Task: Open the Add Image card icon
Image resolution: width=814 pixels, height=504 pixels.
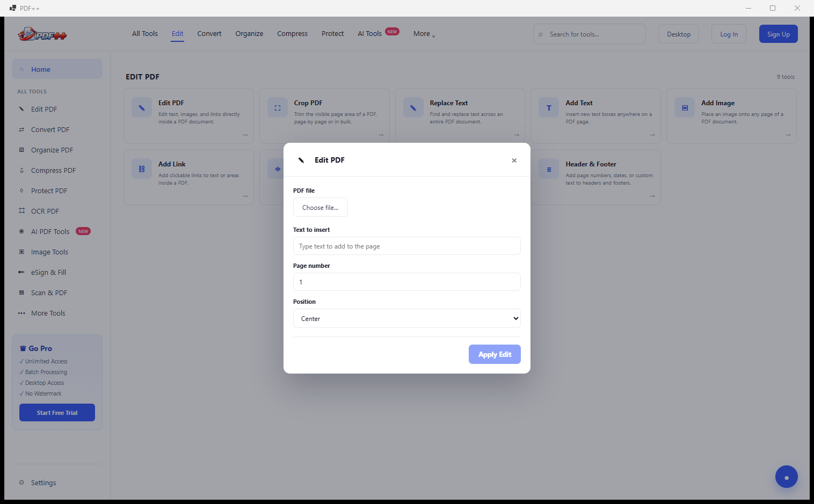Action: 685,108
